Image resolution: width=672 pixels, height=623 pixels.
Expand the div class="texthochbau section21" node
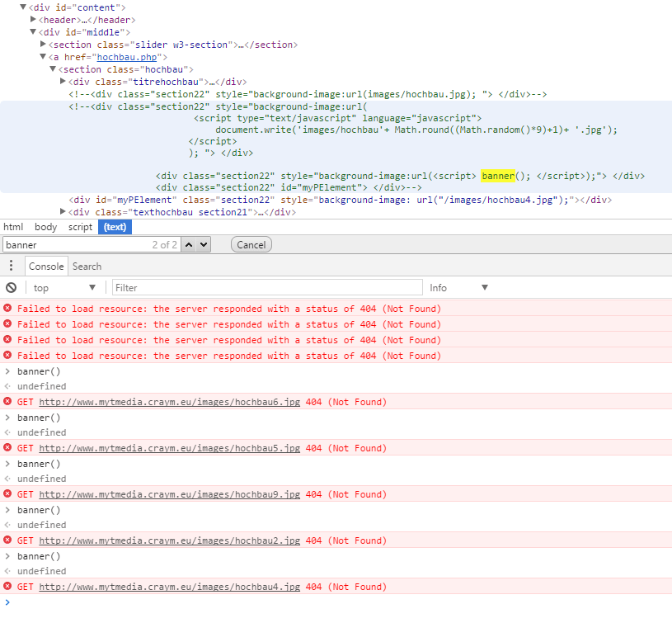(x=63, y=211)
